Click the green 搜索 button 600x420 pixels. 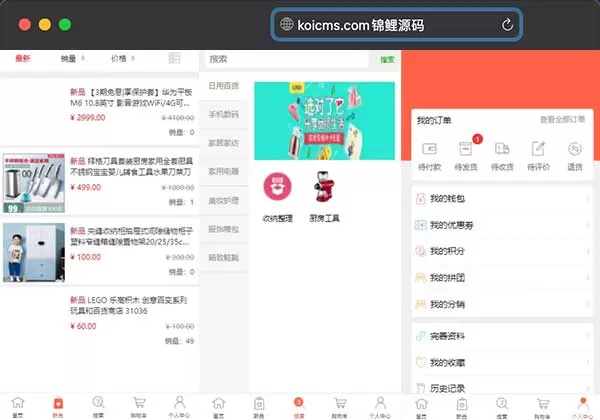[387, 60]
